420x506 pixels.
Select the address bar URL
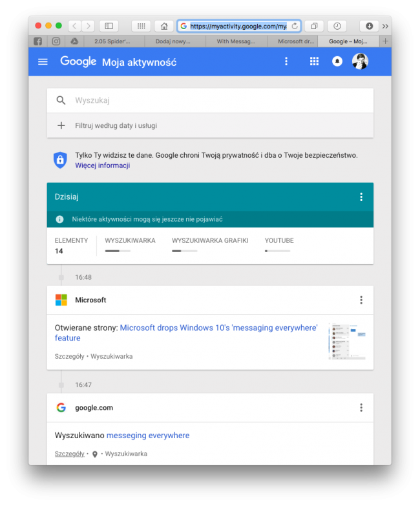click(238, 26)
